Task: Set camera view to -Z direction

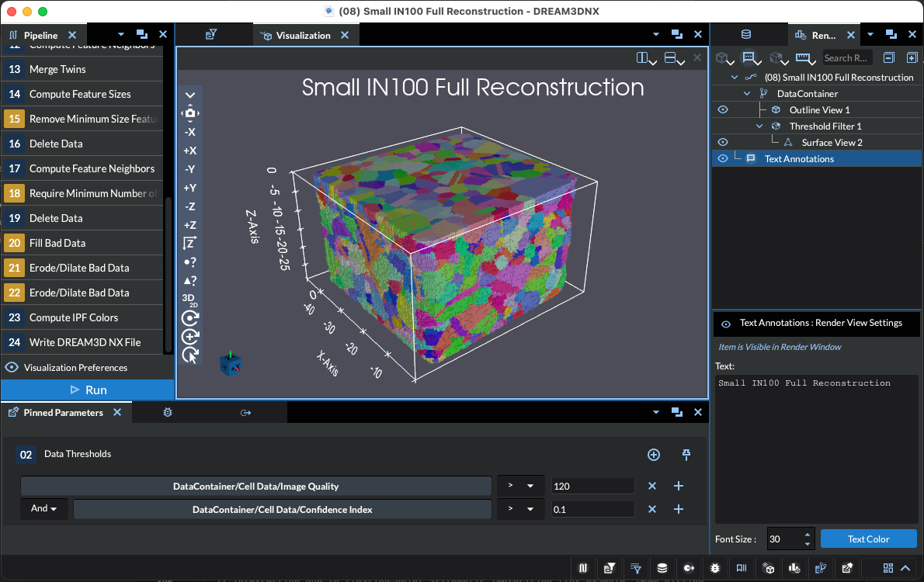Action: click(189, 206)
